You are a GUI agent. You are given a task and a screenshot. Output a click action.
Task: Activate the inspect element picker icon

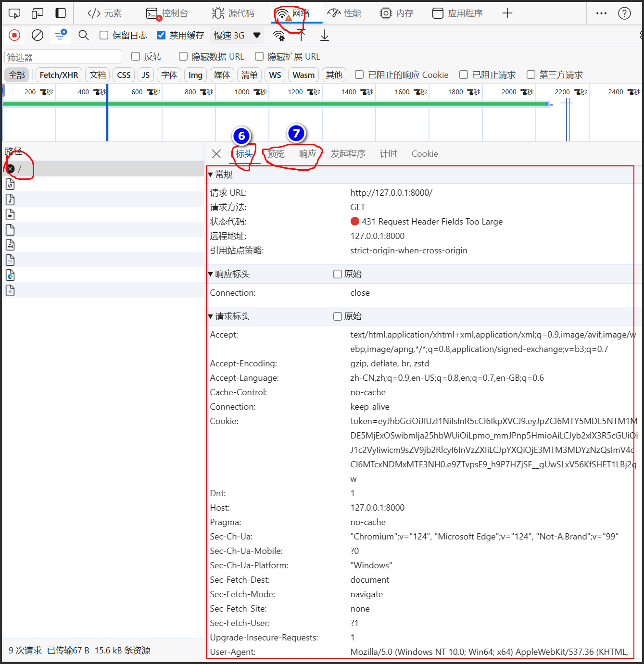[14, 13]
